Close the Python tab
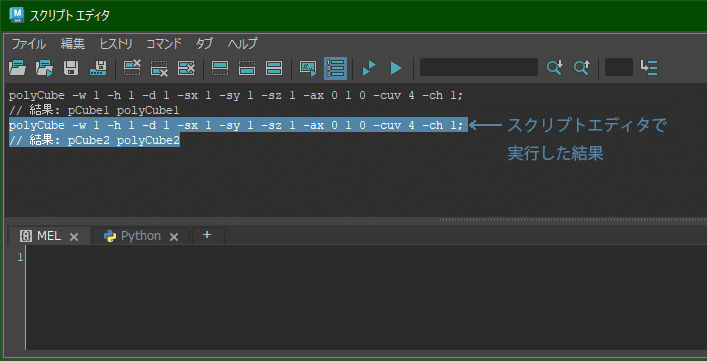Screen dimensions: 707x361 pyautogui.click(x=174, y=237)
